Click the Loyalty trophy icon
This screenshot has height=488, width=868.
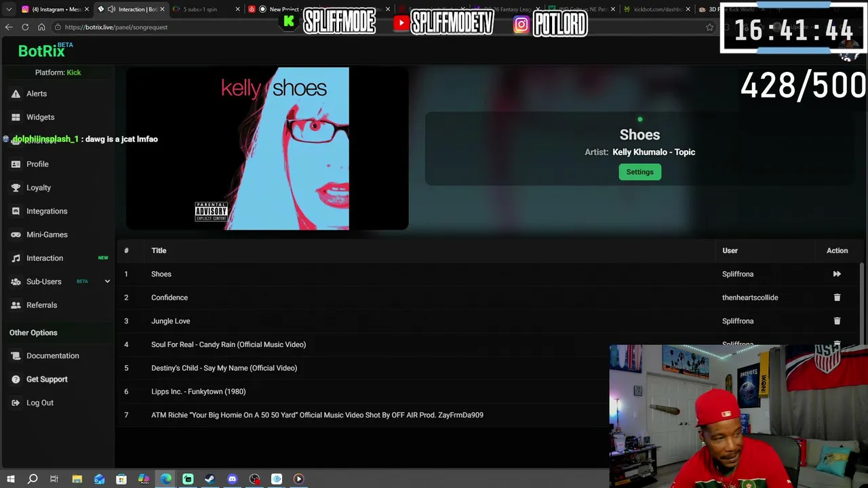click(x=16, y=188)
